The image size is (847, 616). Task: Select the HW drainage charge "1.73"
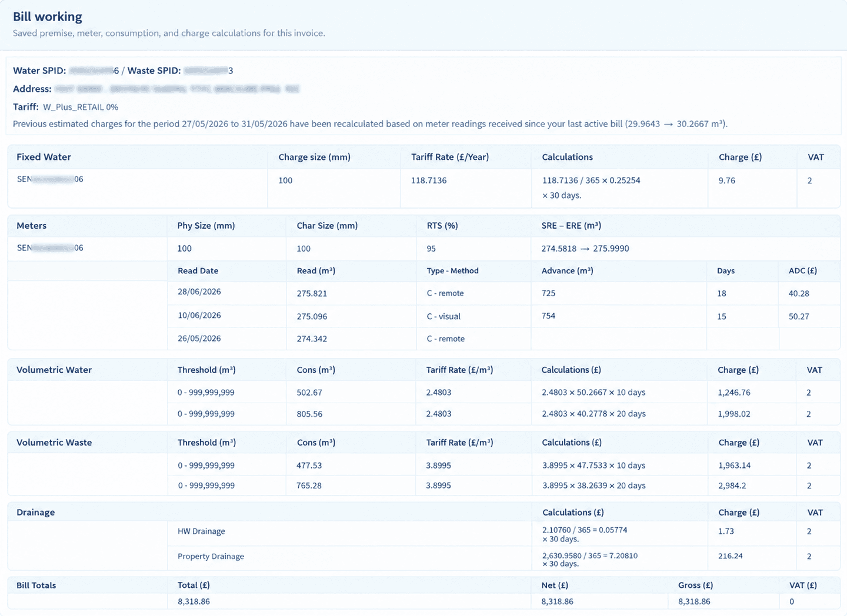pos(726,531)
